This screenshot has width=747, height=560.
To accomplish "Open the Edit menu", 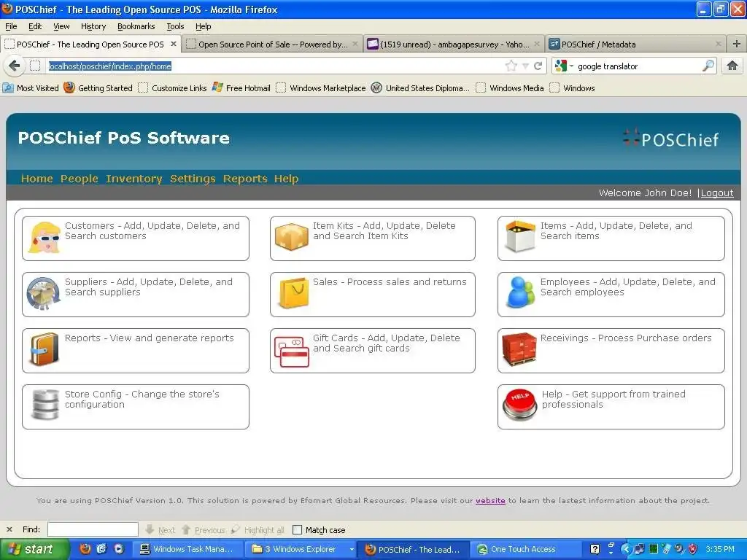I will pos(35,26).
